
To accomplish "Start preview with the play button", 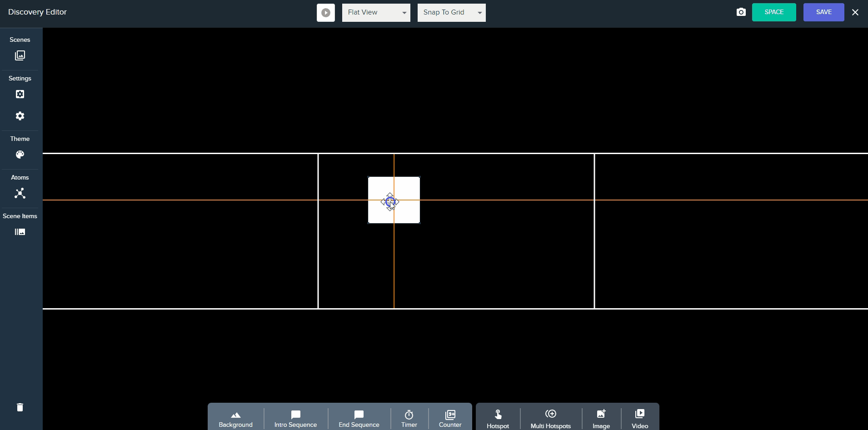I will tap(326, 13).
